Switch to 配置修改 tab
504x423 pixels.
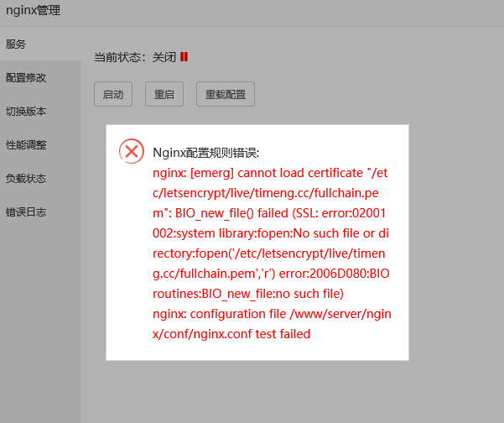coord(40,77)
